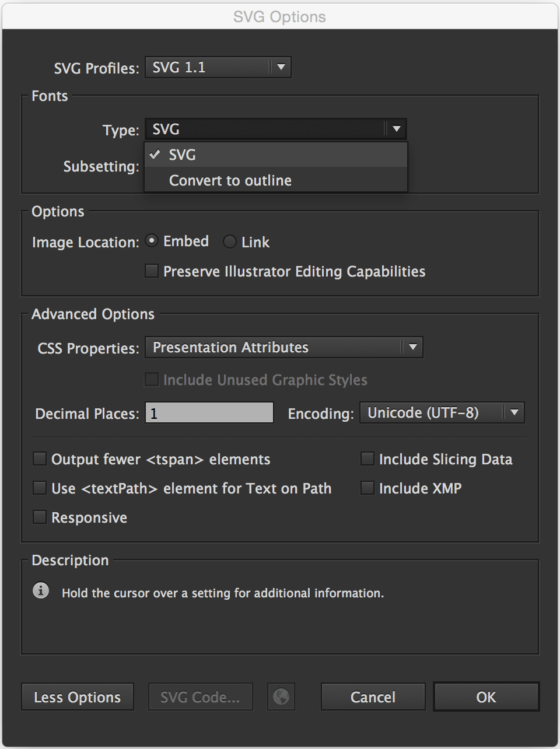Click the info icon in Description
This screenshot has height=749, width=560.
click(x=41, y=590)
